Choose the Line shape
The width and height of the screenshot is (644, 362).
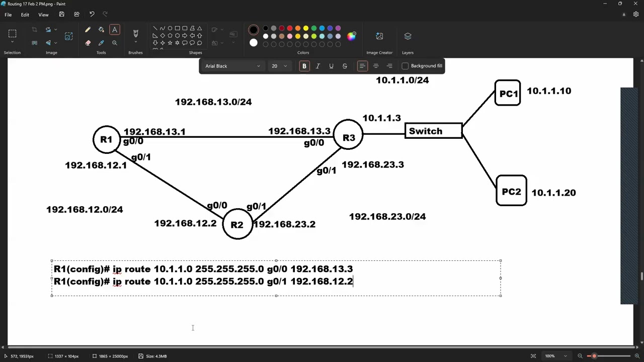(x=155, y=28)
